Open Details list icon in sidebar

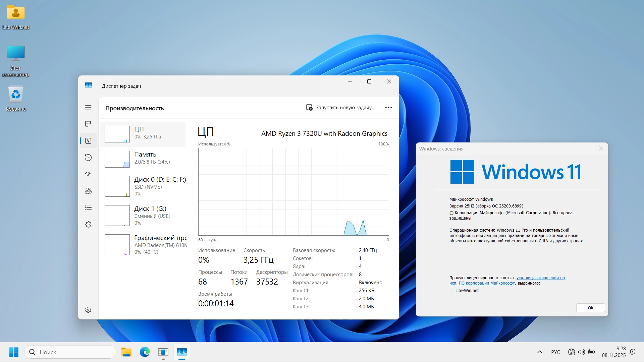(x=88, y=208)
